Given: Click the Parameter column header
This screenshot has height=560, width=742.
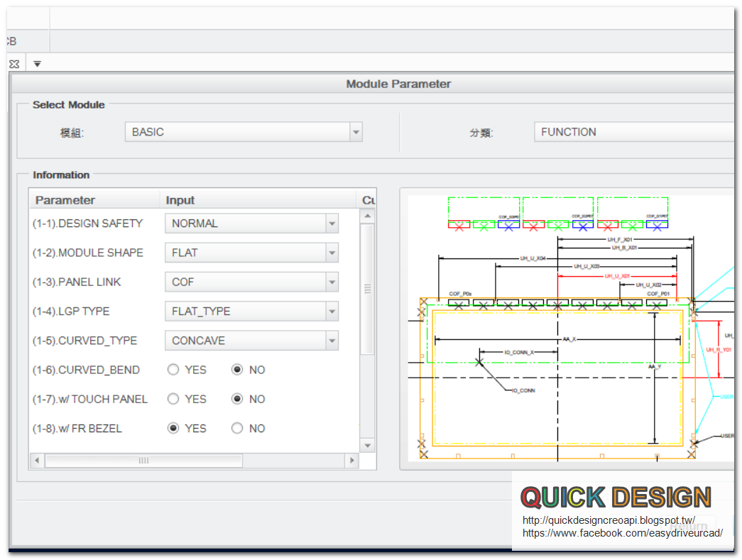Looking at the screenshot, I should point(64,200).
